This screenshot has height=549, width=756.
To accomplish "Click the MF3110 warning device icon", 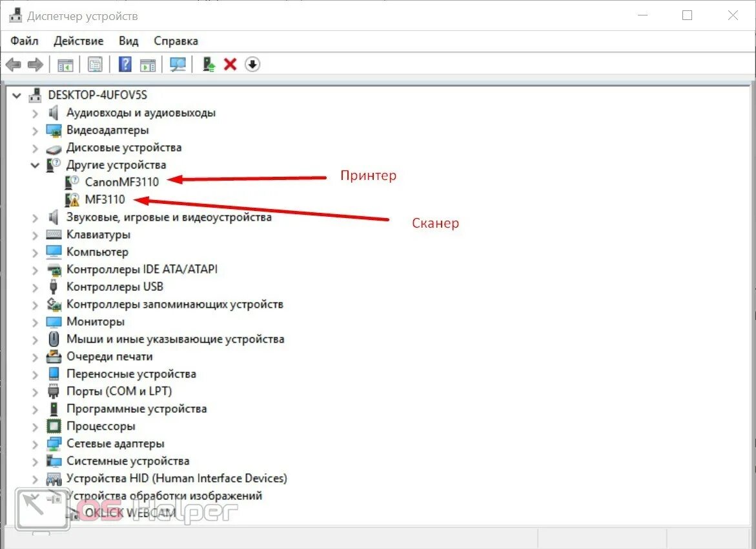I will coord(72,199).
